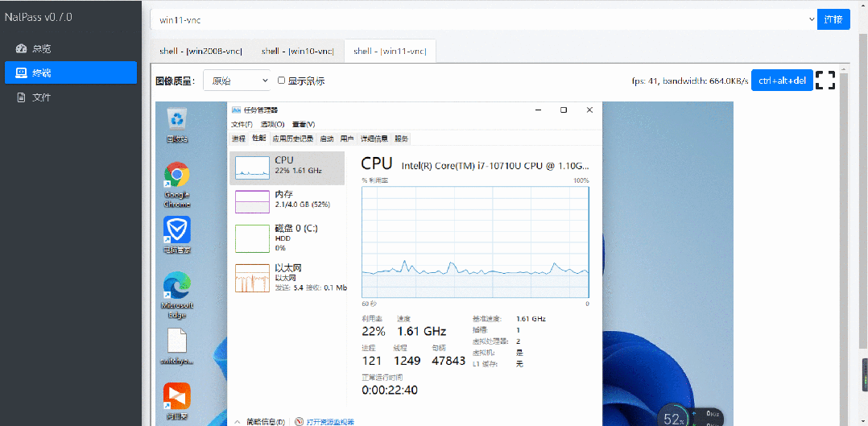Click the Intel(R) Core(TM) i7-10710U processor name
Viewport: 868px width, 426px height.
(495, 165)
